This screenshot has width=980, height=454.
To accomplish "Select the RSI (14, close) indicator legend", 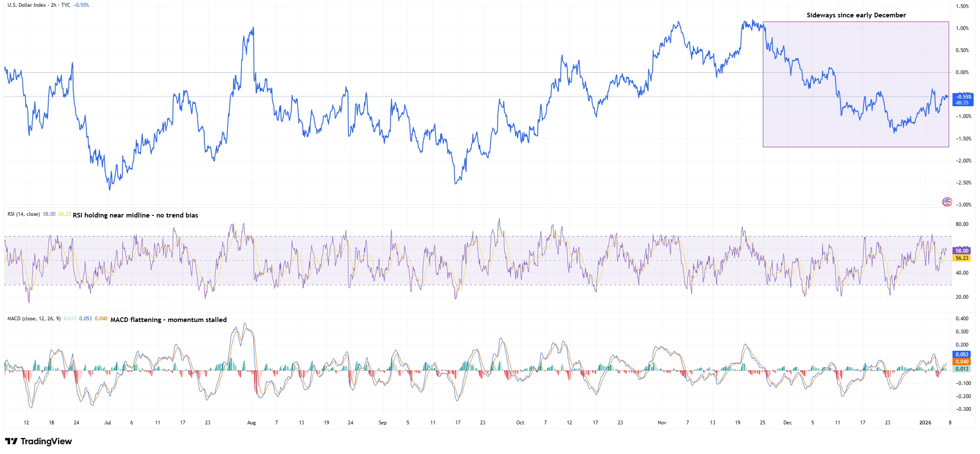I will coord(24,214).
